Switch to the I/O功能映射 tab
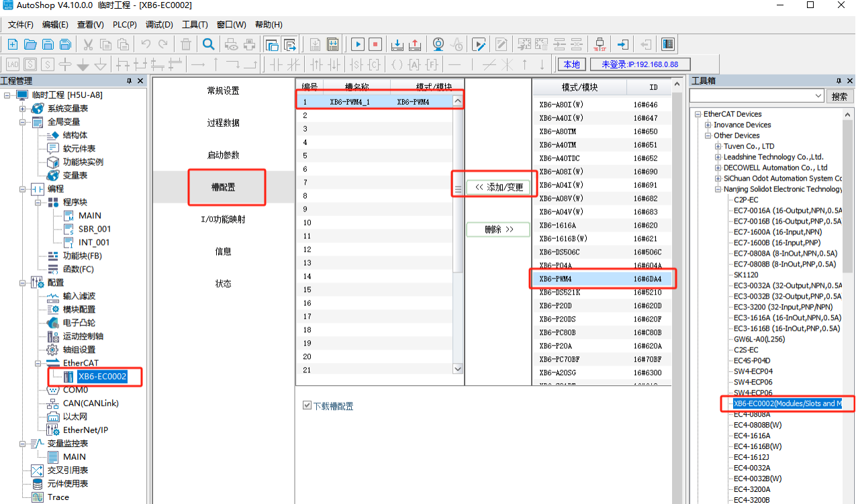 point(223,219)
